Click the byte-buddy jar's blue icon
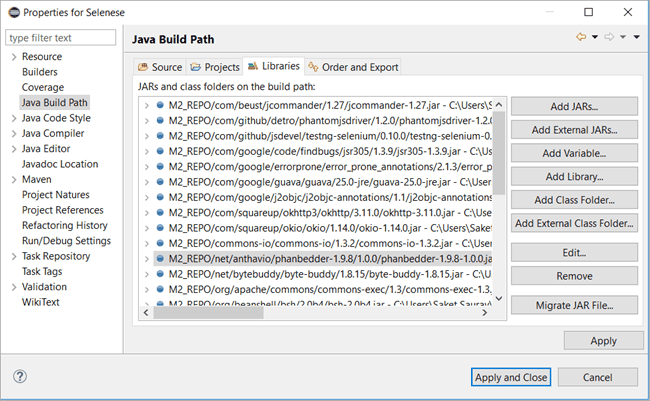 [x=160, y=275]
